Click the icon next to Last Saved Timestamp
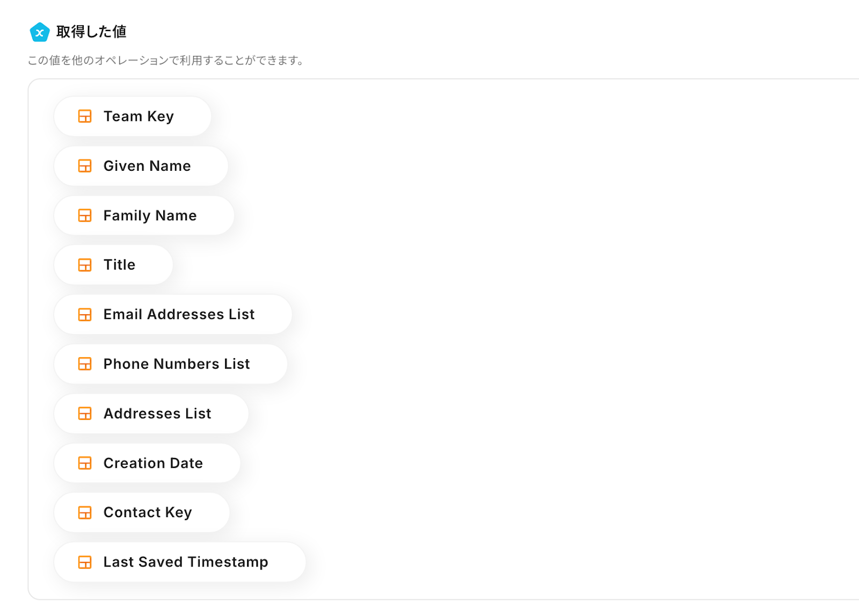 pyautogui.click(x=85, y=562)
